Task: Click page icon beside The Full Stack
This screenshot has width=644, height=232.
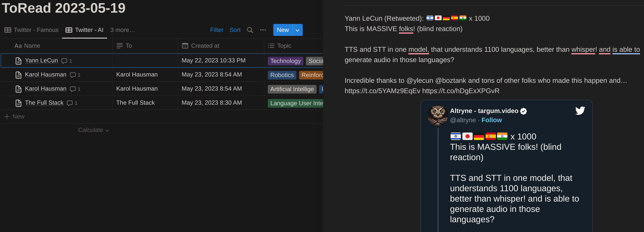Action: [18, 103]
